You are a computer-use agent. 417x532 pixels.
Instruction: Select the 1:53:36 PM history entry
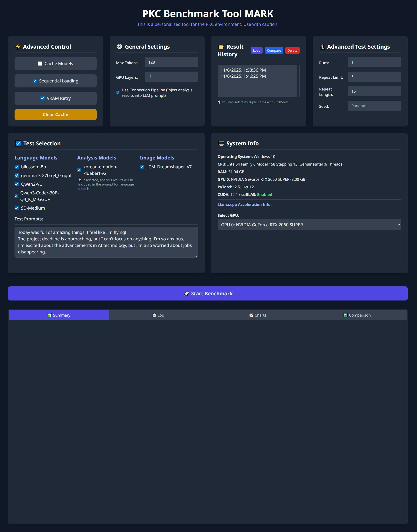coord(243,70)
